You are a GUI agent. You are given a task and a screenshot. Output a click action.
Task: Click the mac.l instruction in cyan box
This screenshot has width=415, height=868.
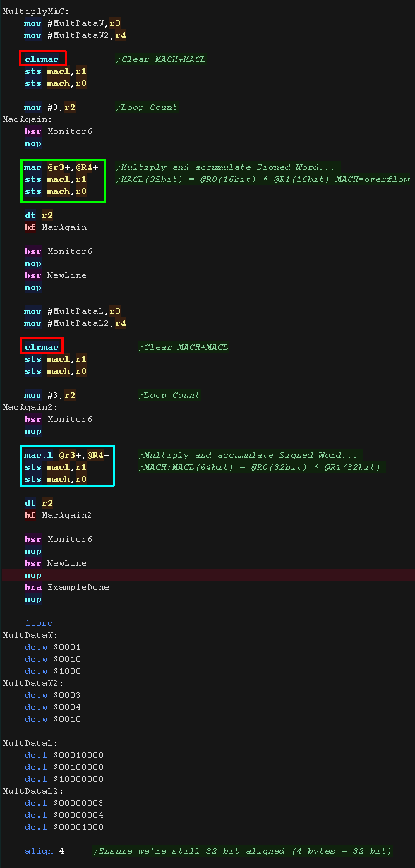67,455
